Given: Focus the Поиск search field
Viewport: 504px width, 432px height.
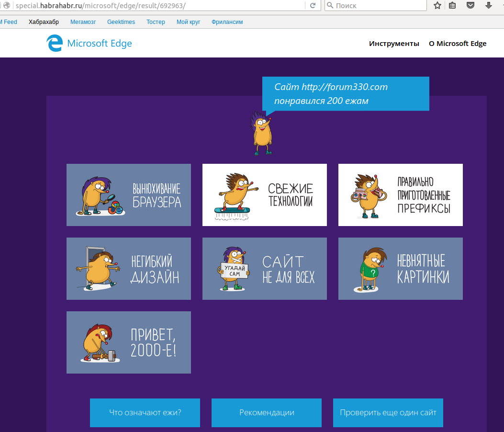Looking at the screenshot, I should coord(375,5).
